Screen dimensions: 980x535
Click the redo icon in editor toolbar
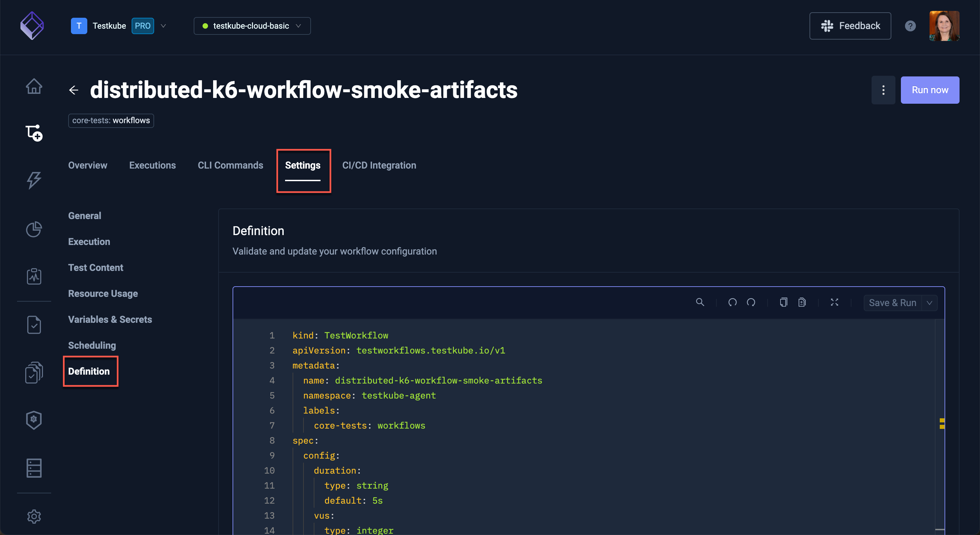(751, 302)
